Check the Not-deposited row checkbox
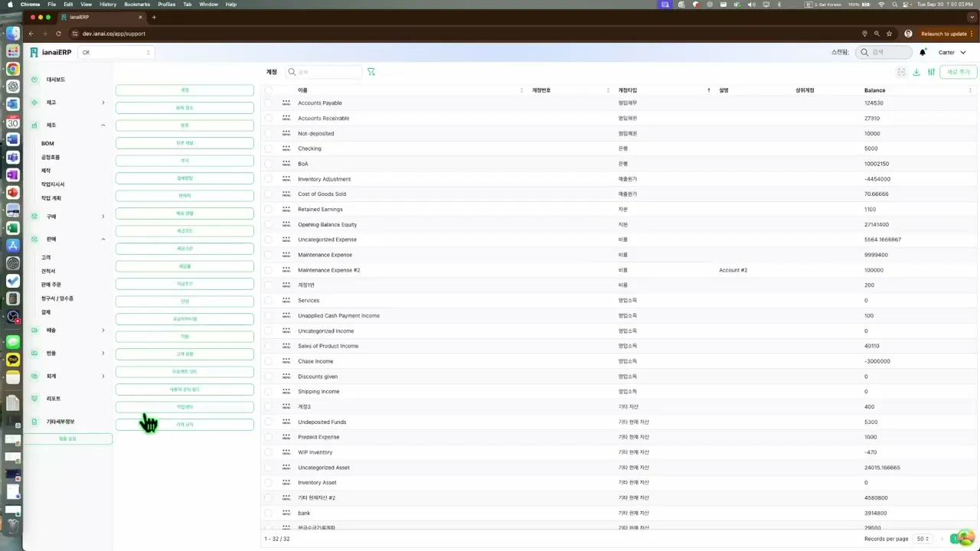Screen dimensions: 980x551 pyautogui.click(x=269, y=133)
